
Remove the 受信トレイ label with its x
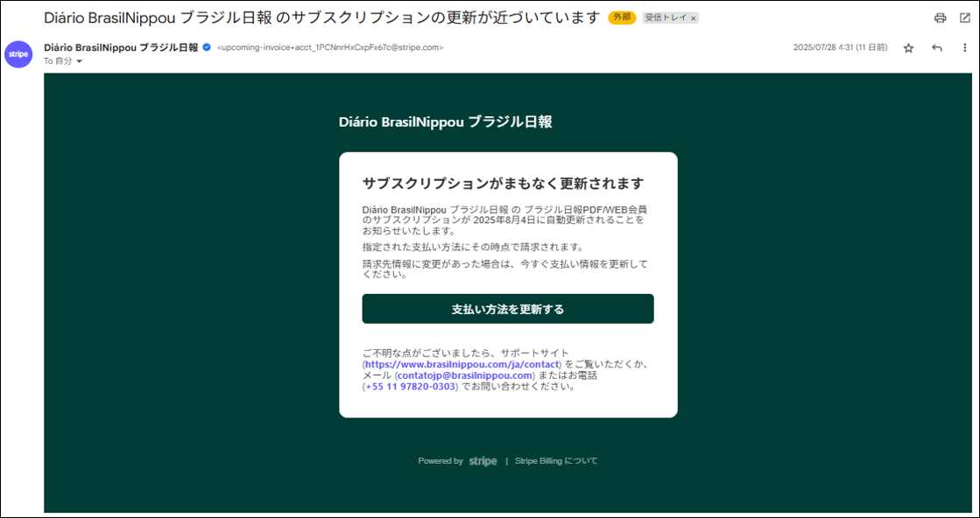point(693,18)
